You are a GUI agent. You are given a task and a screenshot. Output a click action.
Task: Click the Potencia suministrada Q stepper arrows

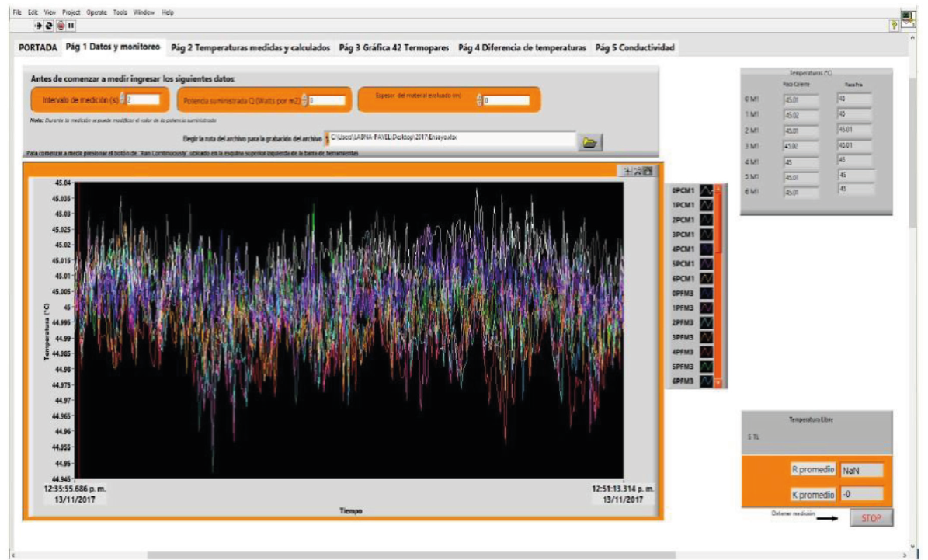[304, 100]
